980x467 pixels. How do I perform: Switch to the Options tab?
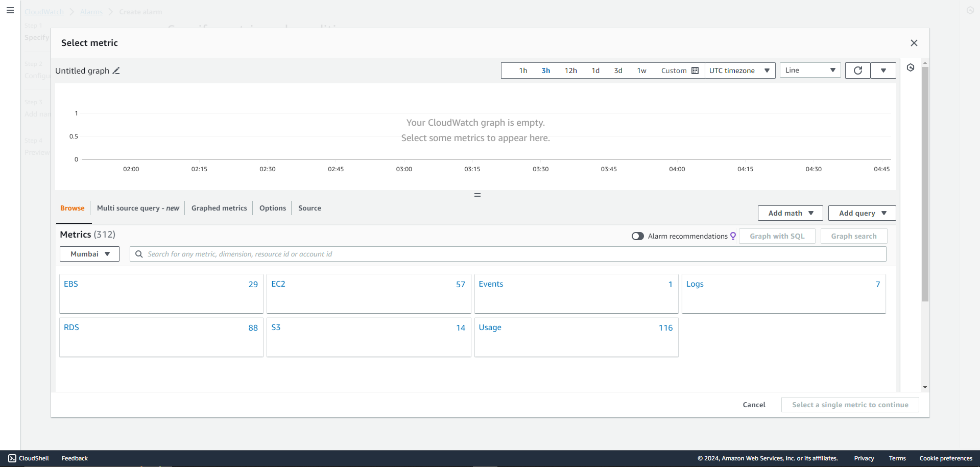click(x=273, y=208)
